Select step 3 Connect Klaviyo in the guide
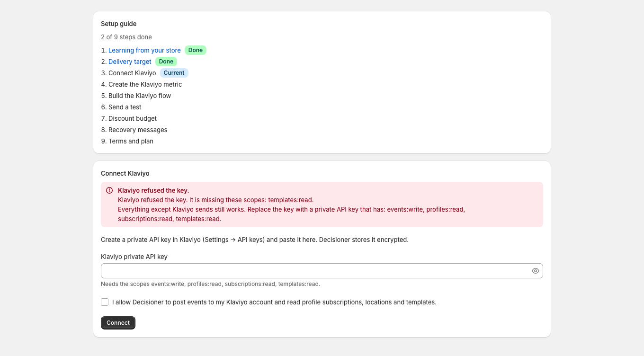 [x=132, y=73]
